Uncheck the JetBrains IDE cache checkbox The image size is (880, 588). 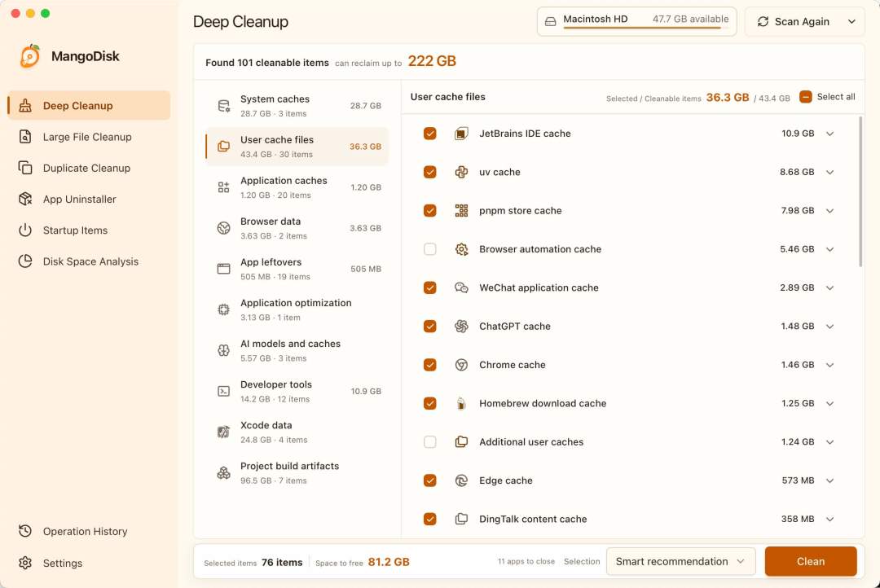tap(430, 134)
